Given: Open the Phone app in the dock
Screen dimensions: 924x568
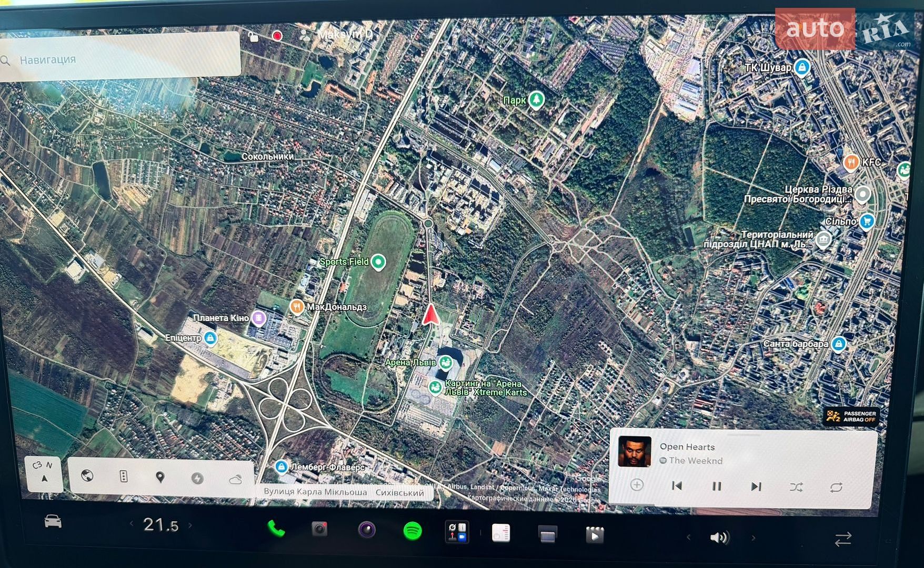Looking at the screenshot, I should pos(276,529).
